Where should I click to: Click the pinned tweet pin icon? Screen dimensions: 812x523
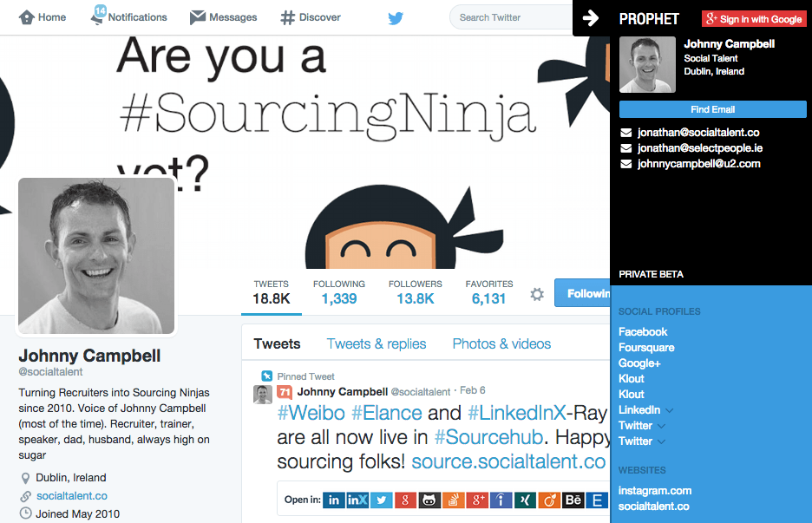tap(266, 376)
